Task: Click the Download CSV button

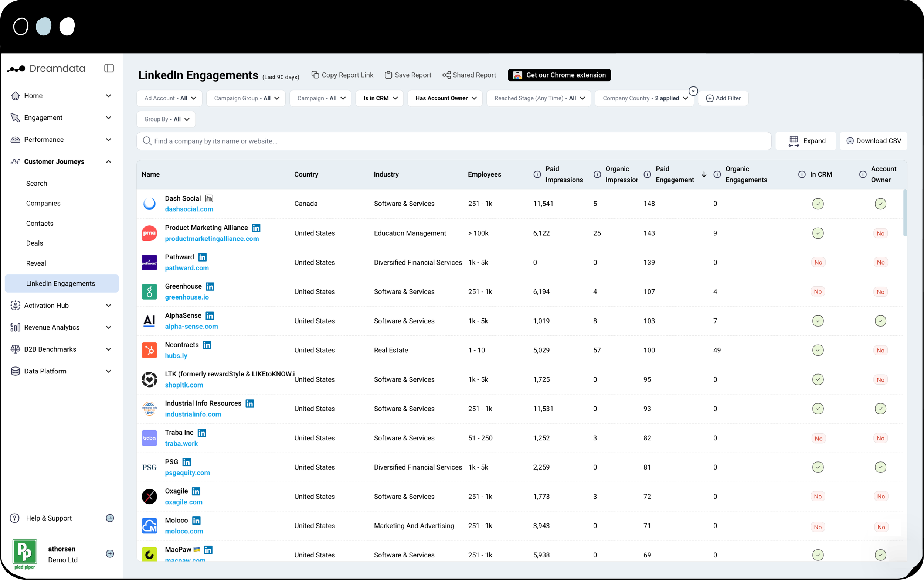Action: (873, 141)
